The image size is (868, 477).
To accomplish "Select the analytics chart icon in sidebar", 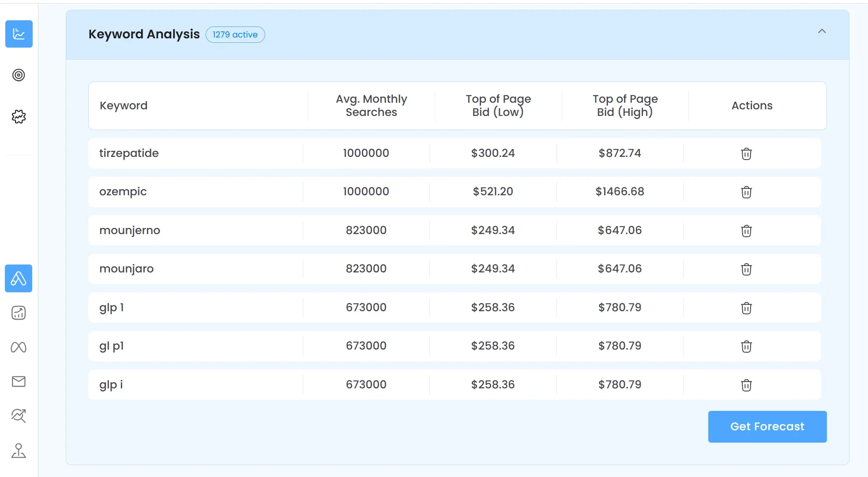I will tap(19, 34).
